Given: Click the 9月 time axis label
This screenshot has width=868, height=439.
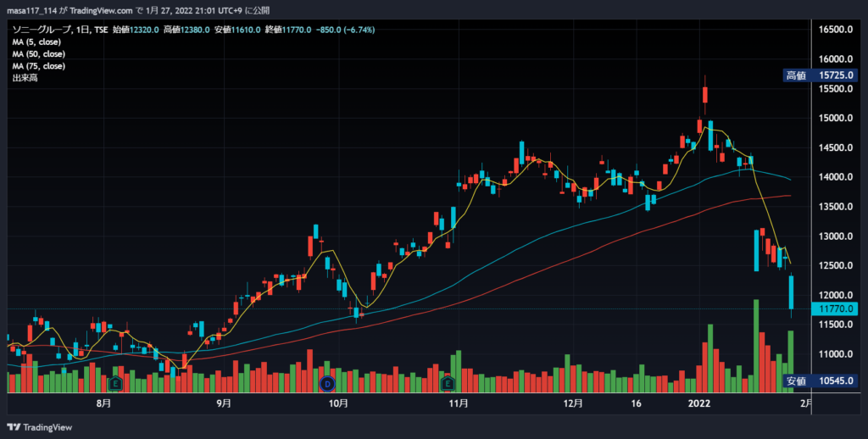Looking at the screenshot, I should [x=224, y=403].
